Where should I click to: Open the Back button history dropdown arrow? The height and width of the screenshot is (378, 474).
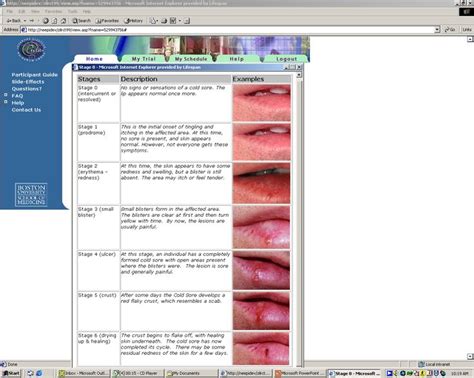(25, 21)
